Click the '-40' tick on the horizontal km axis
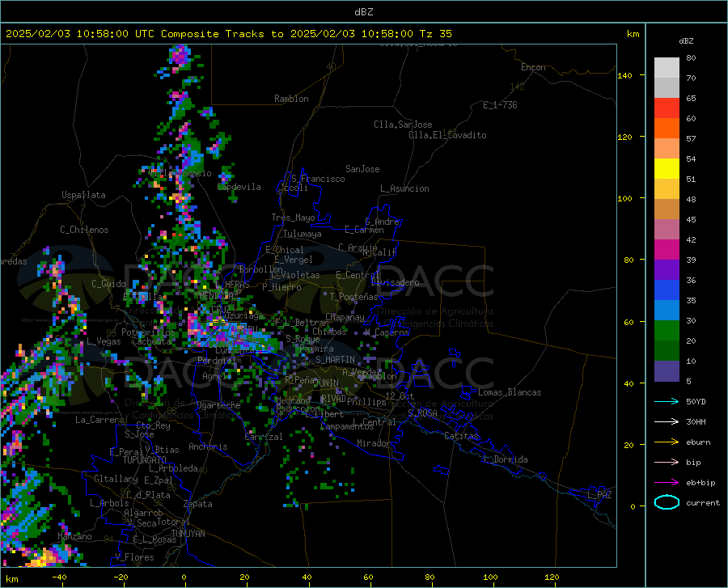728x588 pixels. tap(59, 577)
